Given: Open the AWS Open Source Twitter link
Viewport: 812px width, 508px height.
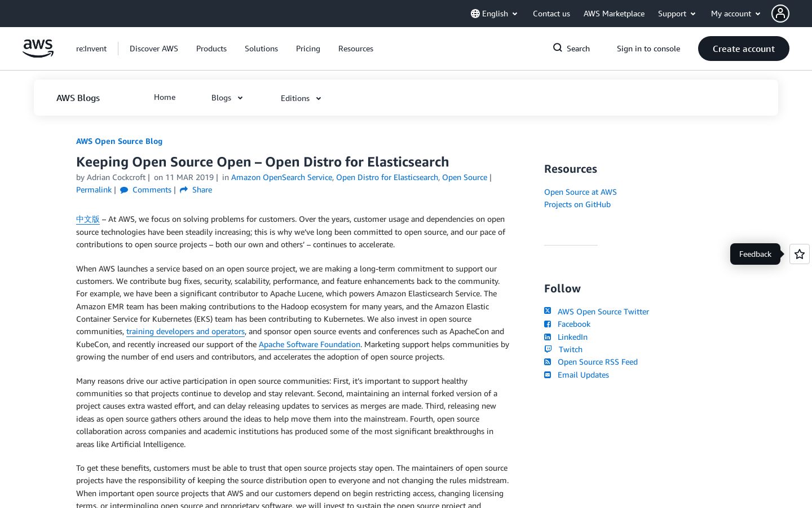Looking at the screenshot, I should tap(603, 312).
